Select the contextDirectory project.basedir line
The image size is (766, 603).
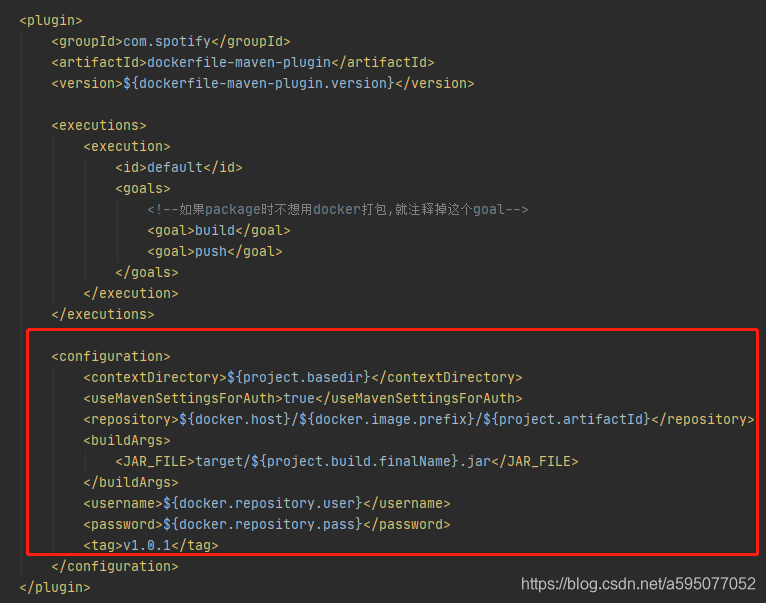[x=303, y=378]
